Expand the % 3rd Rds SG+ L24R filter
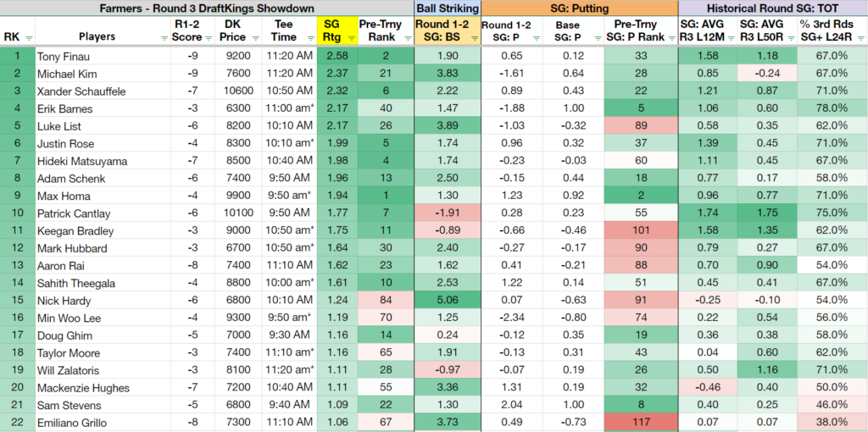868x432 pixels. coord(861,38)
